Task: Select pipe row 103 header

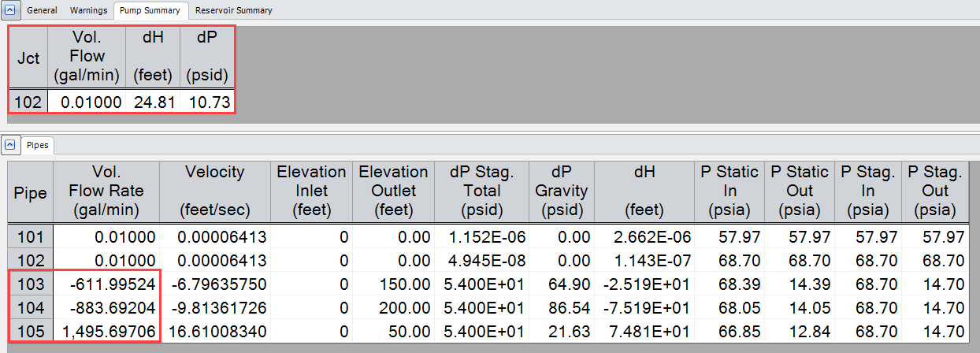Action: [x=31, y=284]
